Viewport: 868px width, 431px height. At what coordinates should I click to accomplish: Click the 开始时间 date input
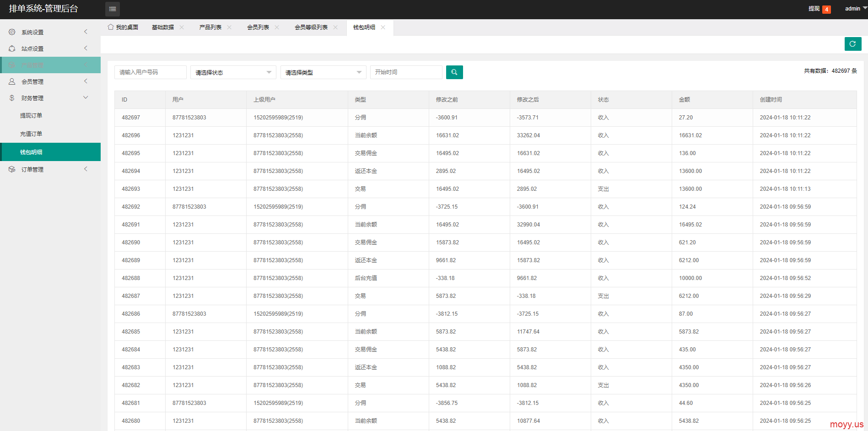pyautogui.click(x=406, y=72)
